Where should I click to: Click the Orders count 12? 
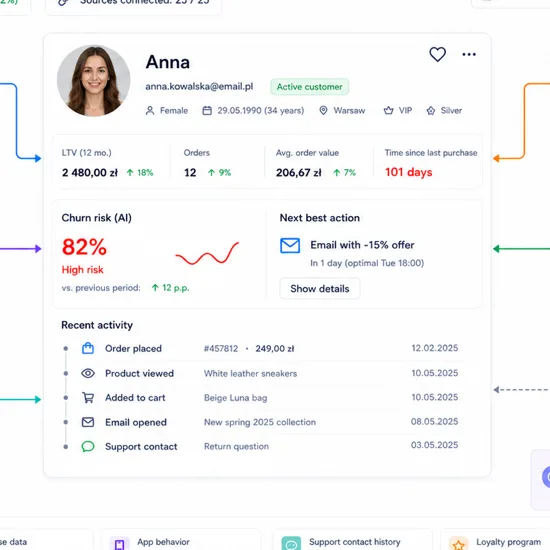pos(190,173)
